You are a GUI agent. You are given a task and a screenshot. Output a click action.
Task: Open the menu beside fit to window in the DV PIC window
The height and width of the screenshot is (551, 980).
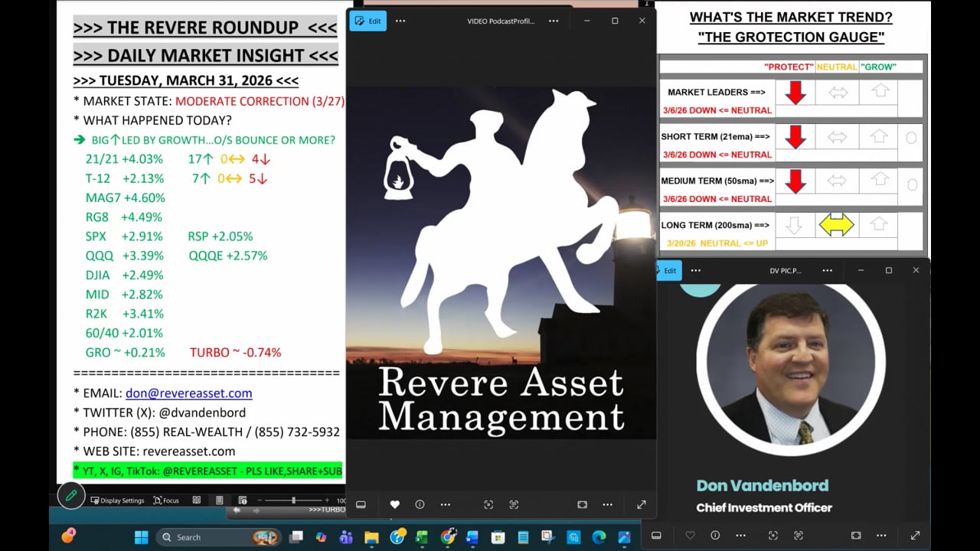tap(881, 536)
